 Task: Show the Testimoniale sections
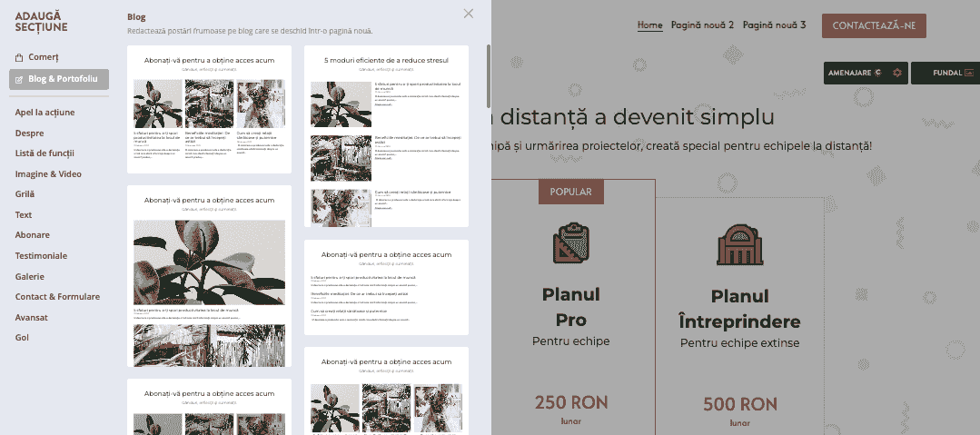pyautogui.click(x=41, y=255)
